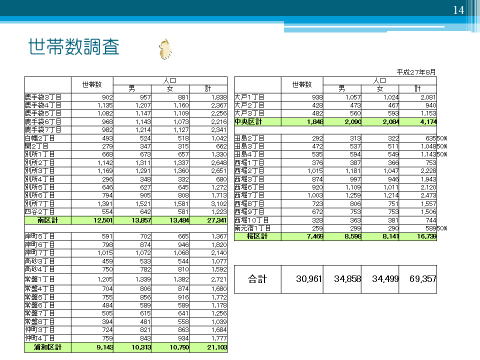Click the 合計 label cell
Screen dimensions: 480x360
click(x=257, y=279)
